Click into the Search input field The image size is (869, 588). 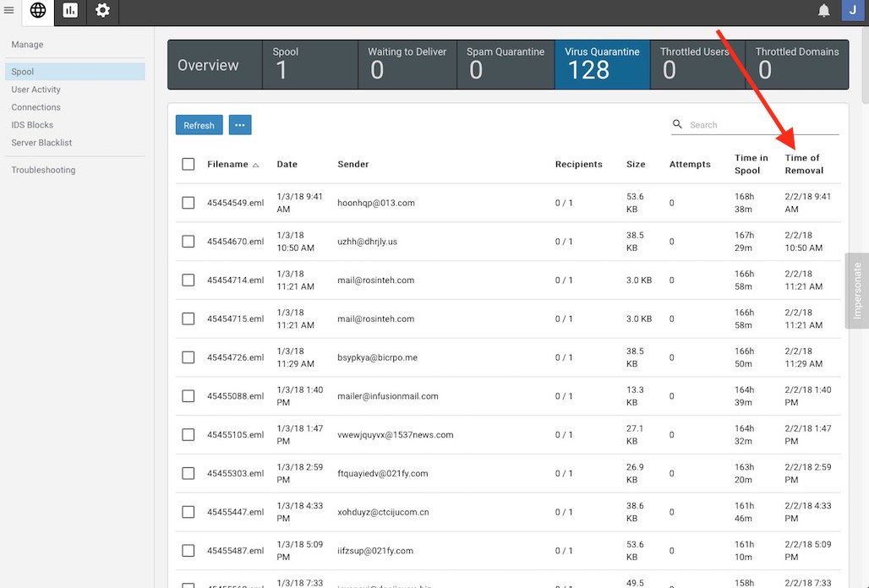click(x=761, y=125)
